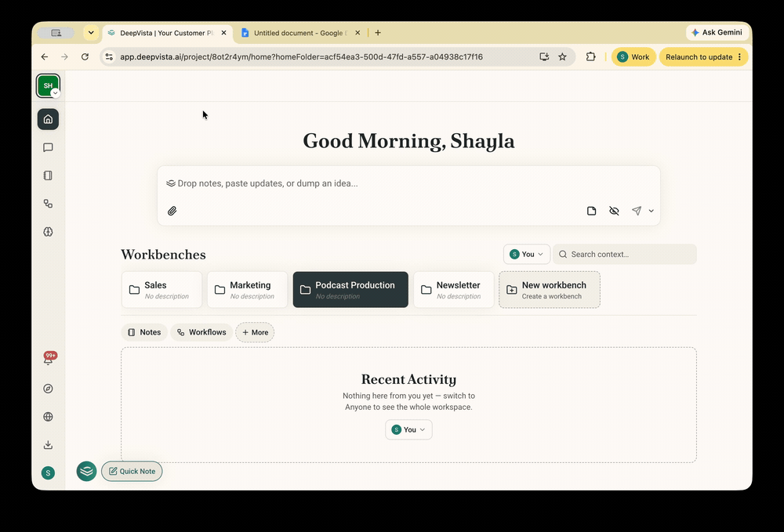Image resolution: width=784 pixels, height=532 pixels.
Task: Open the SH workspace switcher avatar
Action: click(x=48, y=85)
